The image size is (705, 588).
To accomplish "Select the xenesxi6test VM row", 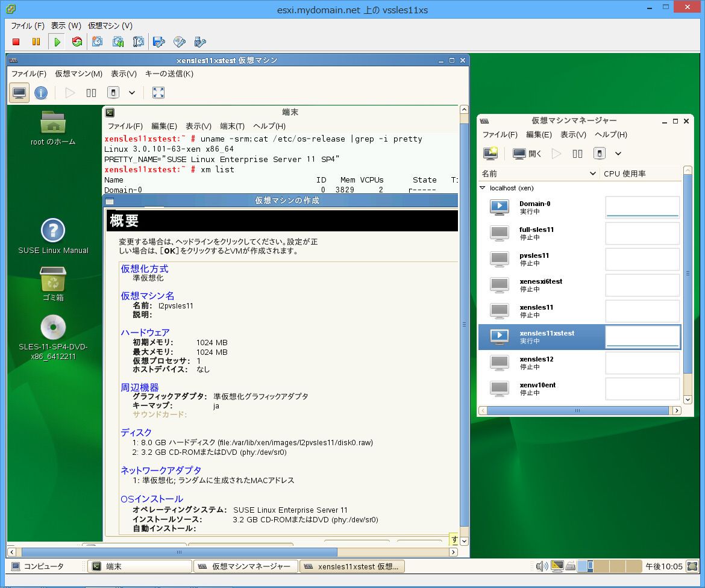I will click(580, 285).
